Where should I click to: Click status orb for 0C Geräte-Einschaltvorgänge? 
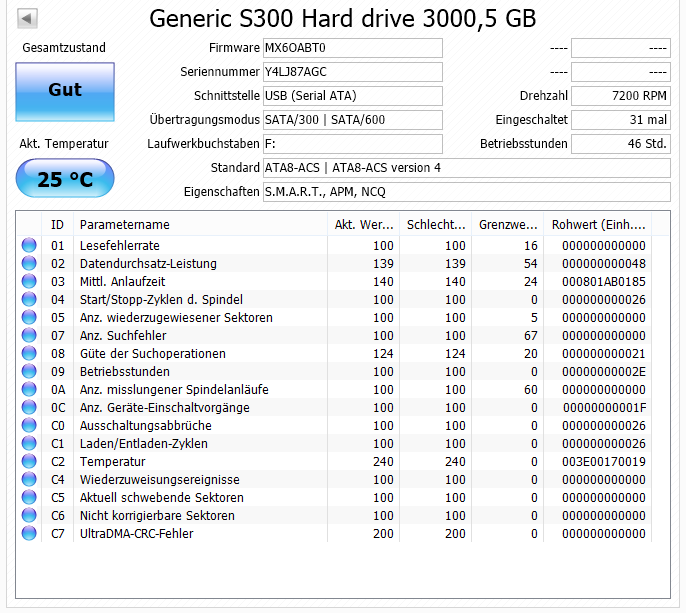(29, 407)
